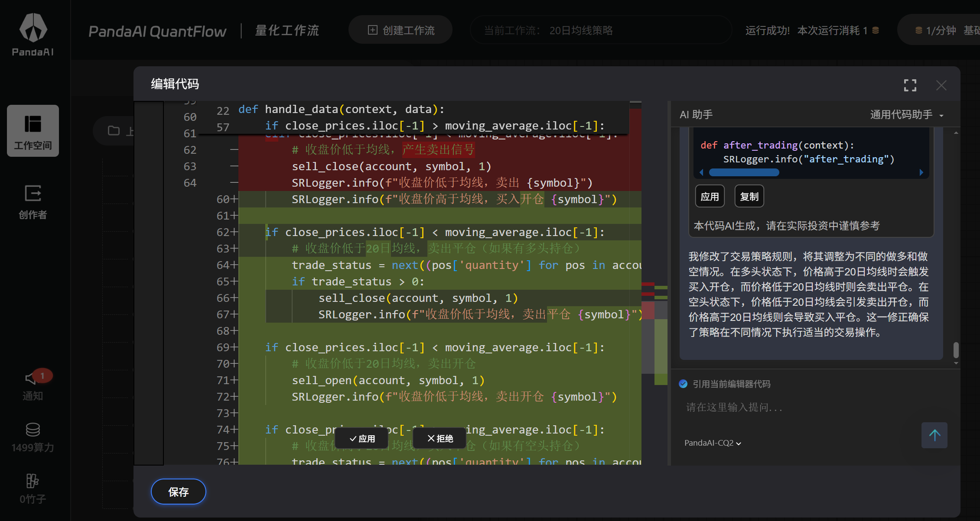Click the 'def after_trading(context):' snippet line
This screenshot has width=980, height=521.
777,145
